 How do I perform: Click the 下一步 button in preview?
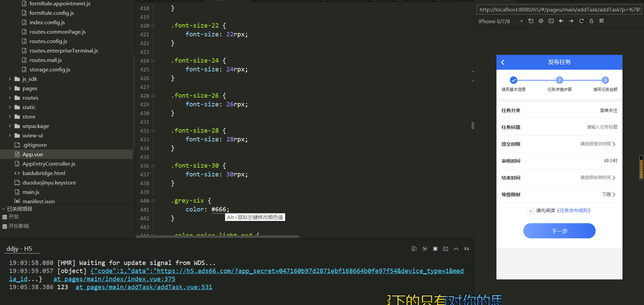559,231
